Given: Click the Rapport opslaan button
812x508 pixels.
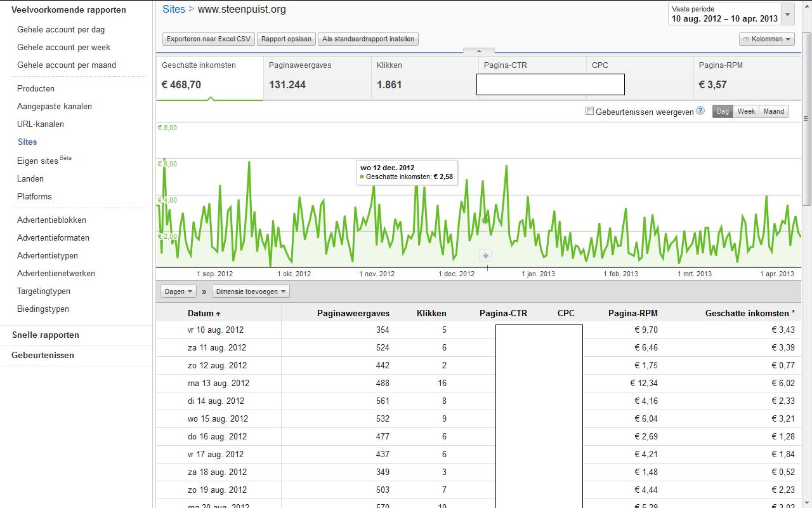Looking at the screenshot, I should (x=286, y=39).
